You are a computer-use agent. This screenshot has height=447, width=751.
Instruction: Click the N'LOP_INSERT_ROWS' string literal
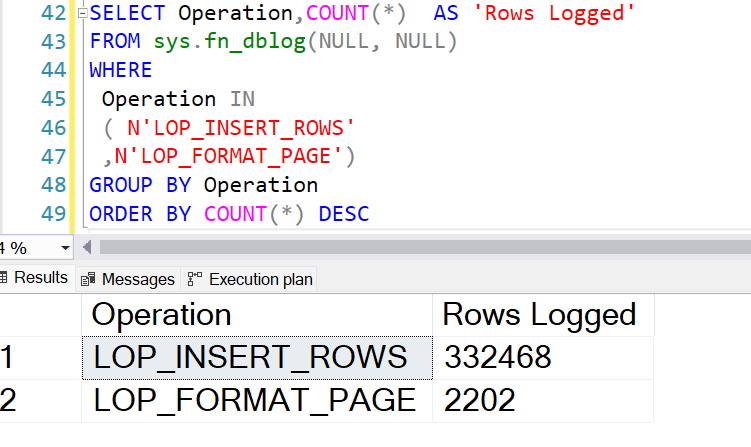(x=241, y=128)
